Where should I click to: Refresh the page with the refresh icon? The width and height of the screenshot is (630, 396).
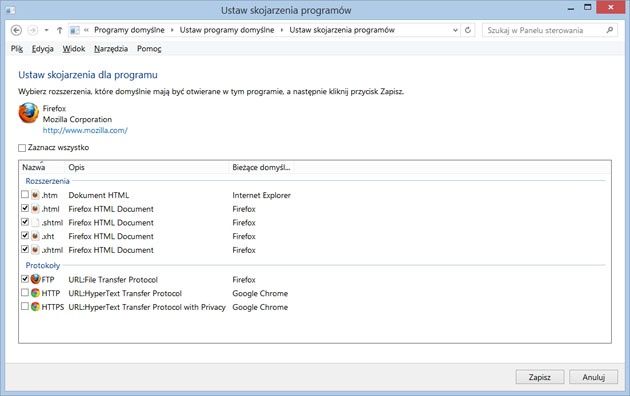(x=468, y=30)
